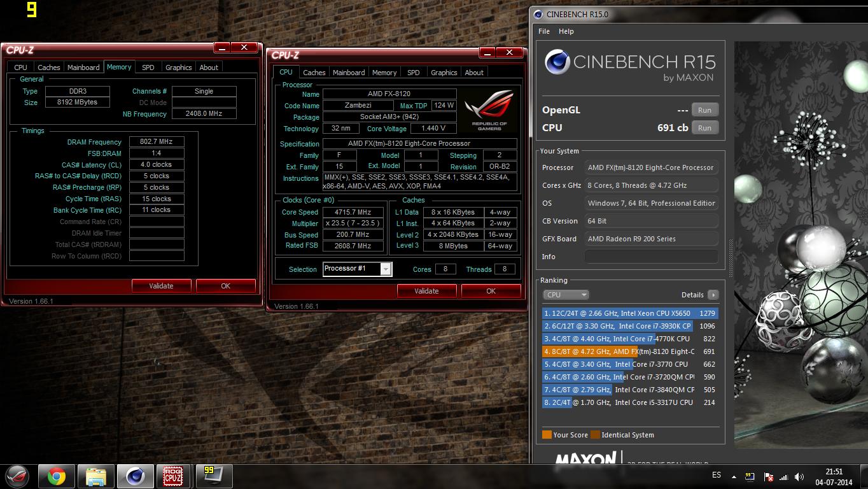Image resolution: width=868 pixels, height=489 pixels.
Task: Open SPD tab in left CPU-Z window
Action: click(x=148, y=67)
